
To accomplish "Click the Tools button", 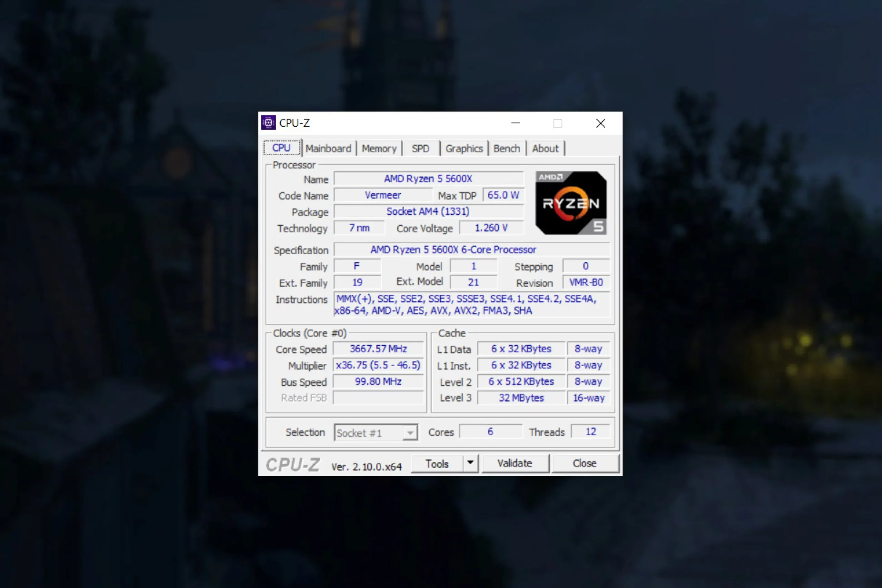I will coord(437,464).
